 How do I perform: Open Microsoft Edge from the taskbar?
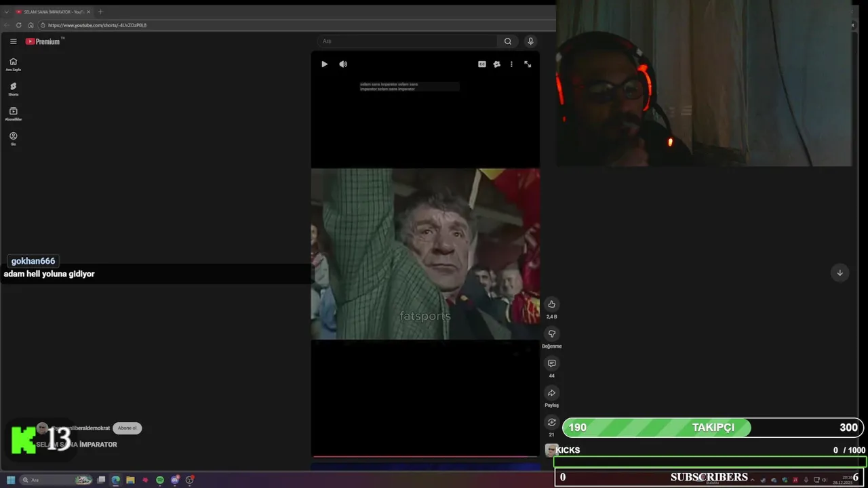coord(116,480)
